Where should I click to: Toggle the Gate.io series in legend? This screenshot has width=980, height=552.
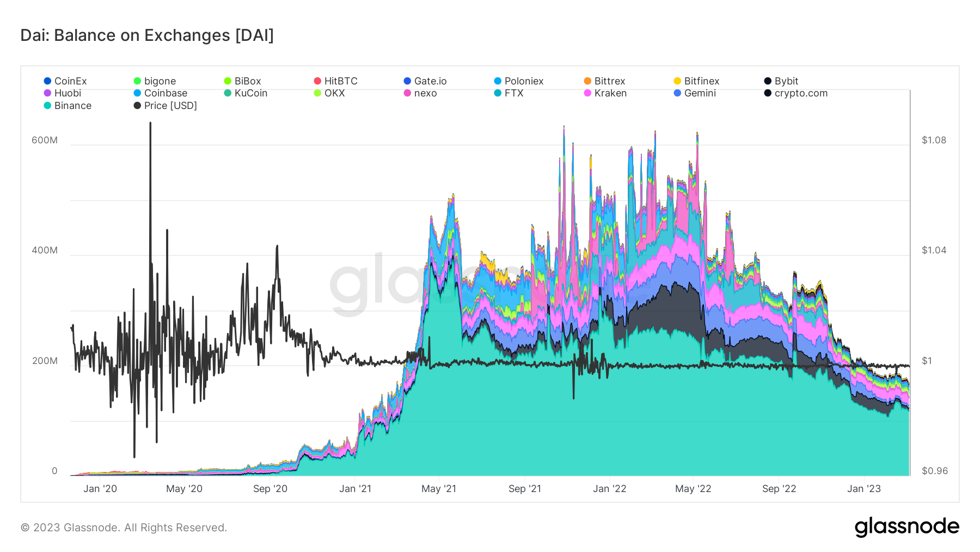point(425,81)
